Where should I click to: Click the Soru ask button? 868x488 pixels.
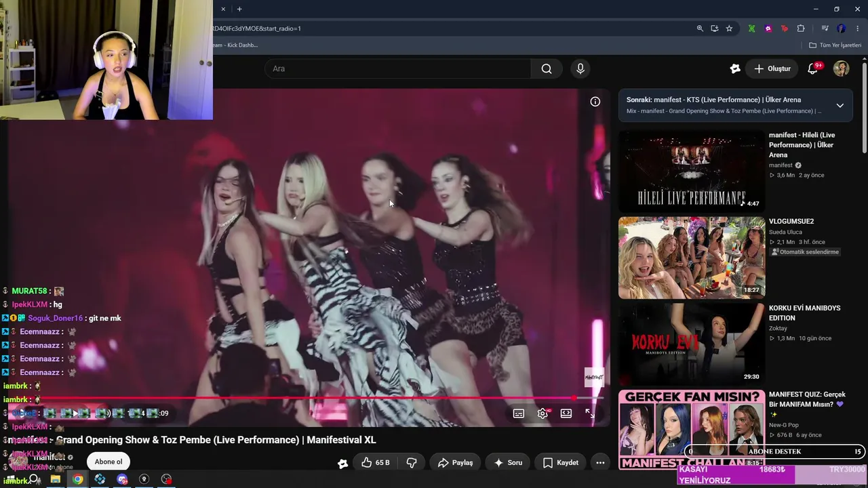pos(508,463)
